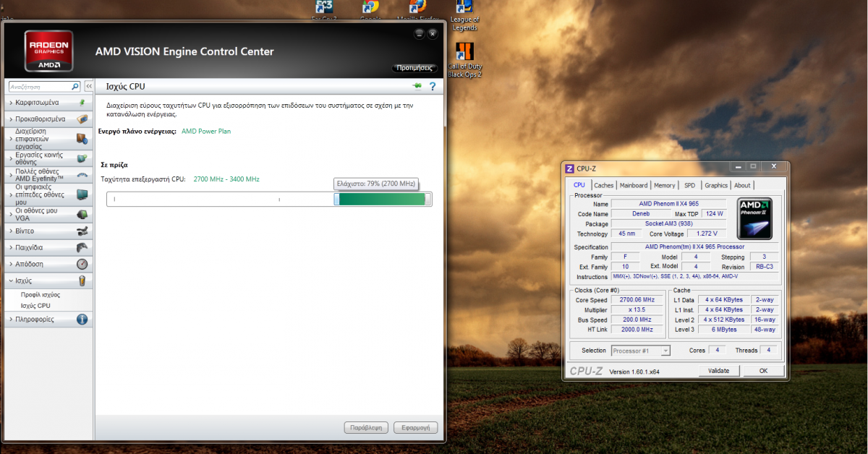The width and height of the screenshot is (868, 454).
Task: Collapse the Ισχύς section
Action: pos(48,280)
